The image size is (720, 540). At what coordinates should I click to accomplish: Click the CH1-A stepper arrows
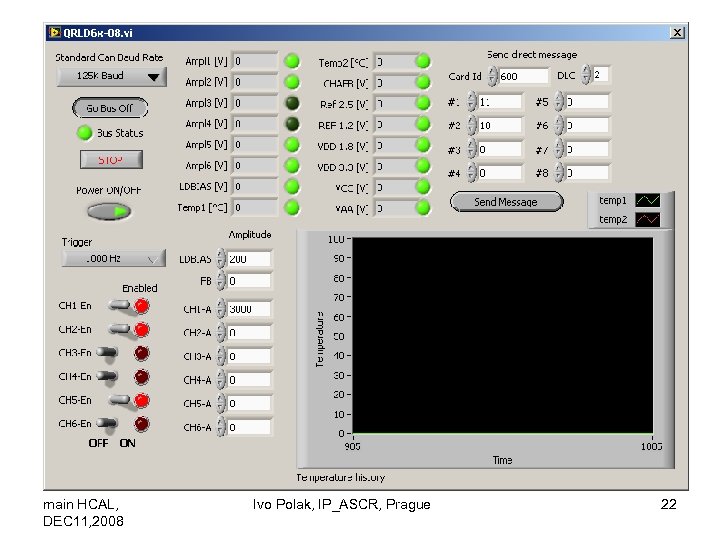(x=221, y=309)
